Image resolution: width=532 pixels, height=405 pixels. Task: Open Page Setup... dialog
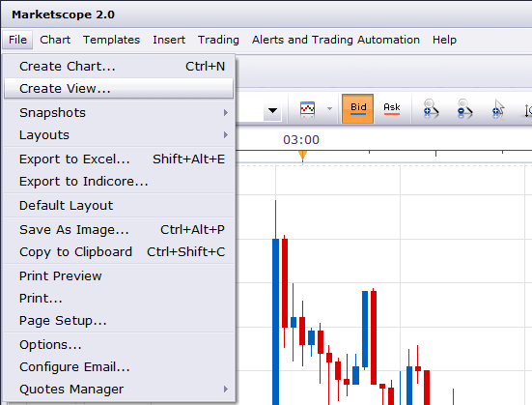point(119,321)
